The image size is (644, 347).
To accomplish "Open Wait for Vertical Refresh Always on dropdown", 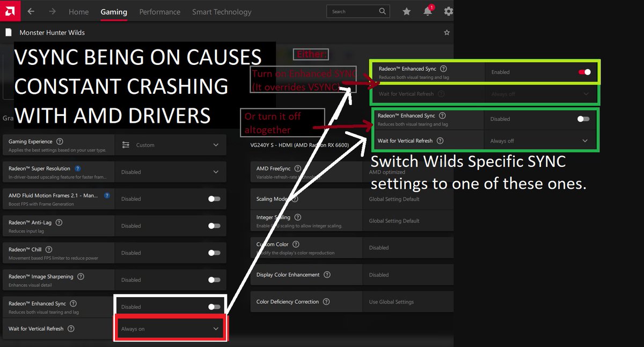I will coord(170,329).
